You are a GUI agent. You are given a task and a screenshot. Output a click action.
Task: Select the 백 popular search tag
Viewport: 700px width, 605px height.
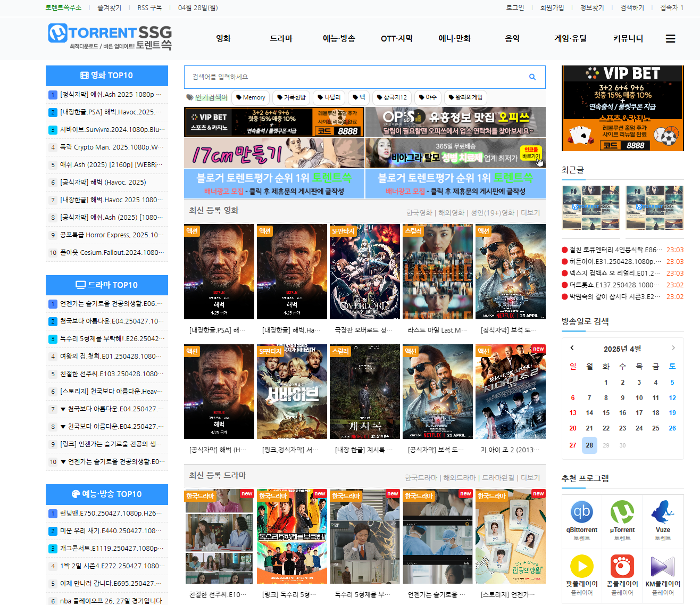359,97
